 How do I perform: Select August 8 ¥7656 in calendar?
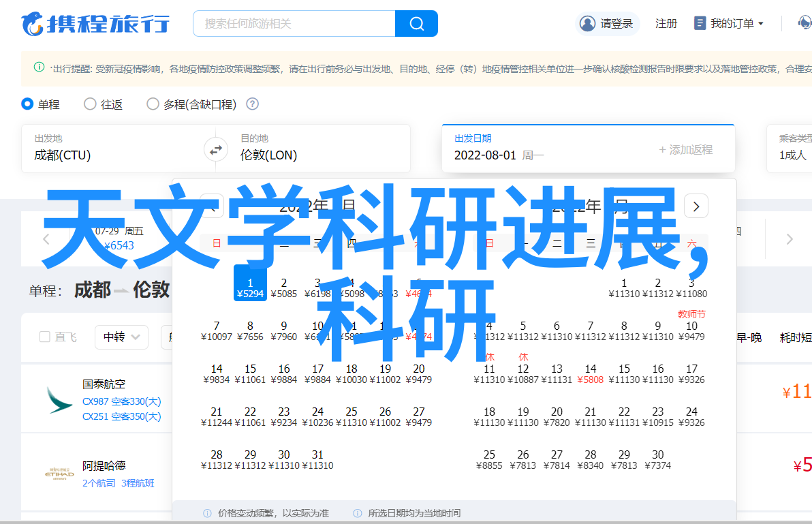pos(250,331)
